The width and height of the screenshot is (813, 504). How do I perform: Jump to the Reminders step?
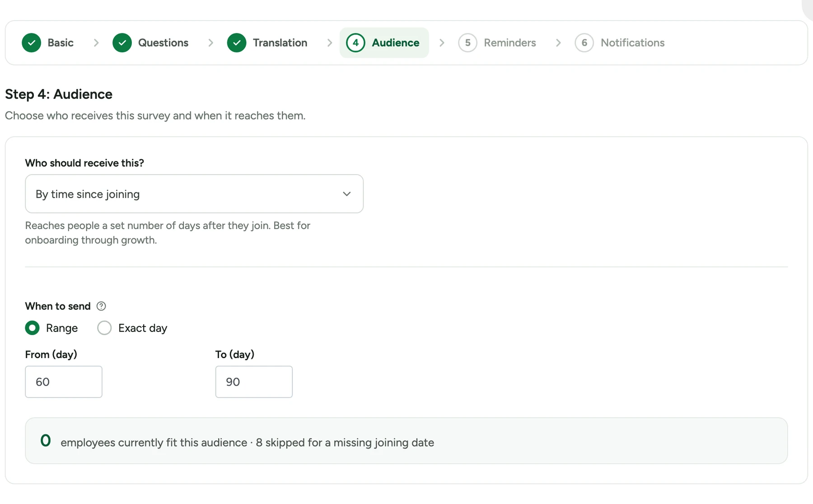pos(497,43)
